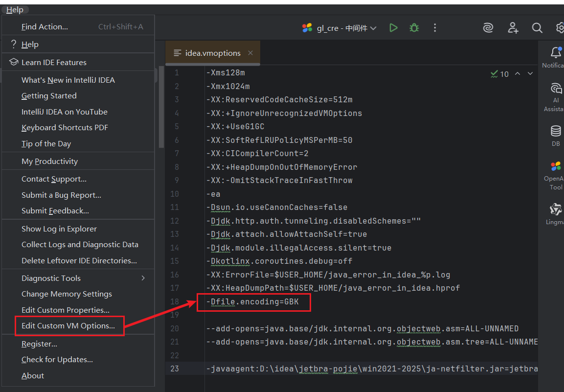This screenshot has height=392, width=564.
Task: Show Tip of the Day
Action: [78, 143]
